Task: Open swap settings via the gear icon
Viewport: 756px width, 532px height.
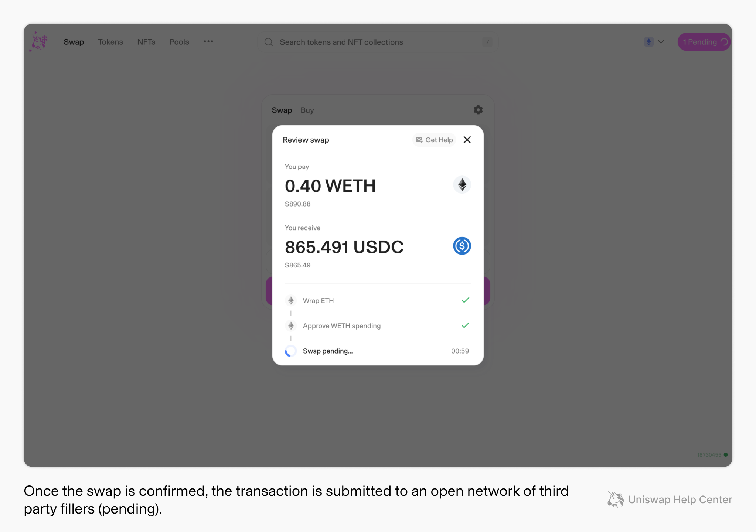Action: 477,110
